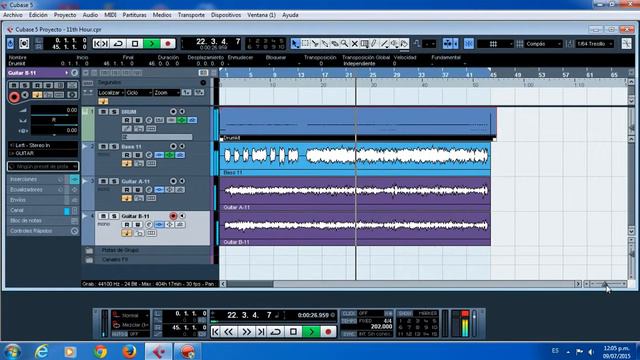
Task: Enable record on Guitar A-11 track
Action: (x=173, y=181)
